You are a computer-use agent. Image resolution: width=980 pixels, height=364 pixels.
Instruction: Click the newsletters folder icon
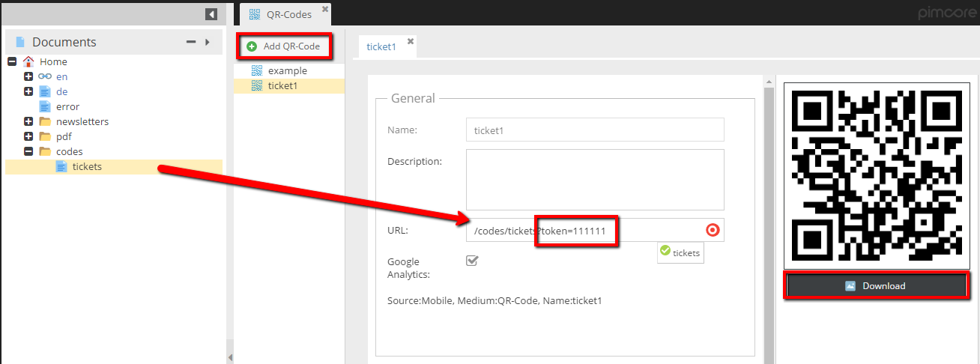click(x=45, y=122)
